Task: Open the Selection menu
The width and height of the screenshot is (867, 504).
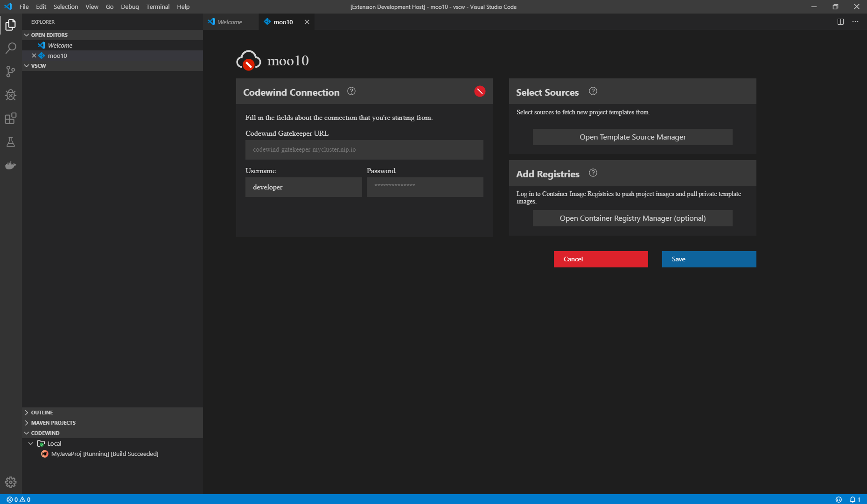Action: (66, 7)
